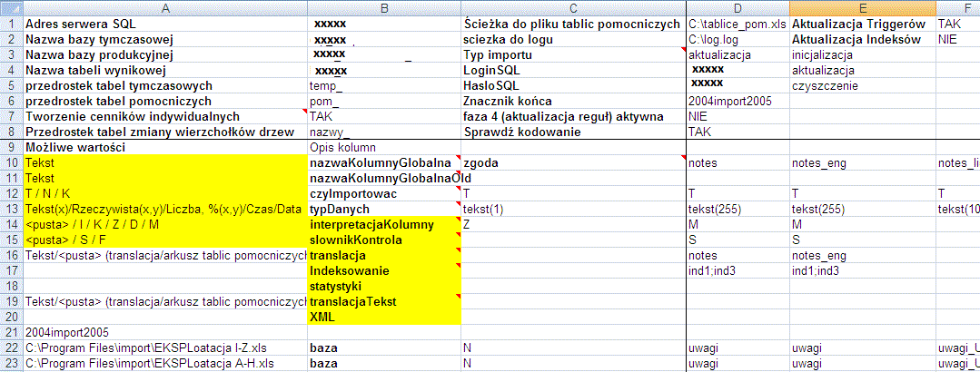This screenshot has width=980, height=372.
Task: Click 'NIE' beside faza 4 row
Action: point(737,117)
